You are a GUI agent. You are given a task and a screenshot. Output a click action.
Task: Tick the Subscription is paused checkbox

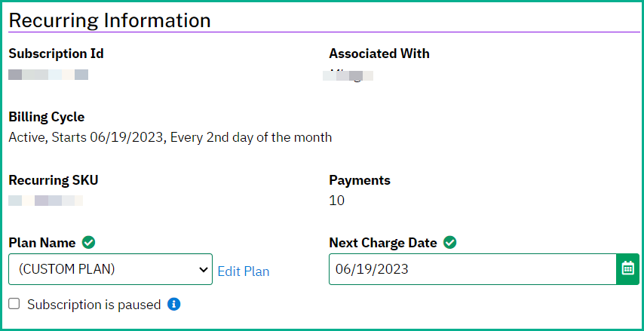[14, 304]
